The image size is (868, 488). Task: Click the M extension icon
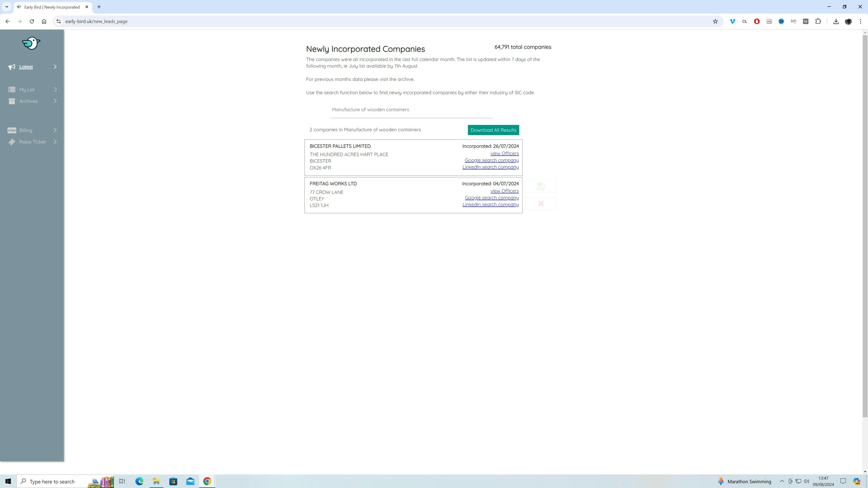pos(805,21)
